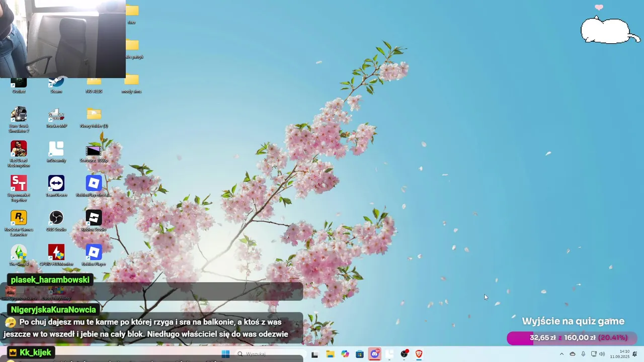Launch the Roblox Player desktop shortcut

(x=94, y=255)
